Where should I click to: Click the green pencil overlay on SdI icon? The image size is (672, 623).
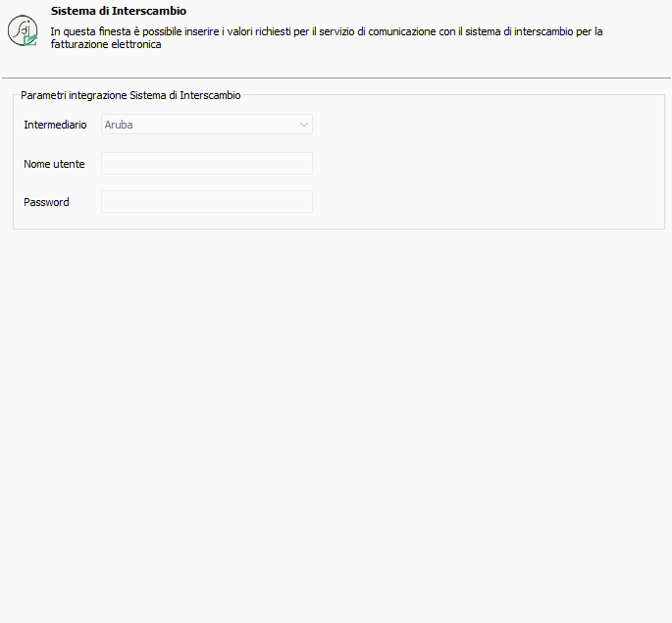[30, 40]
